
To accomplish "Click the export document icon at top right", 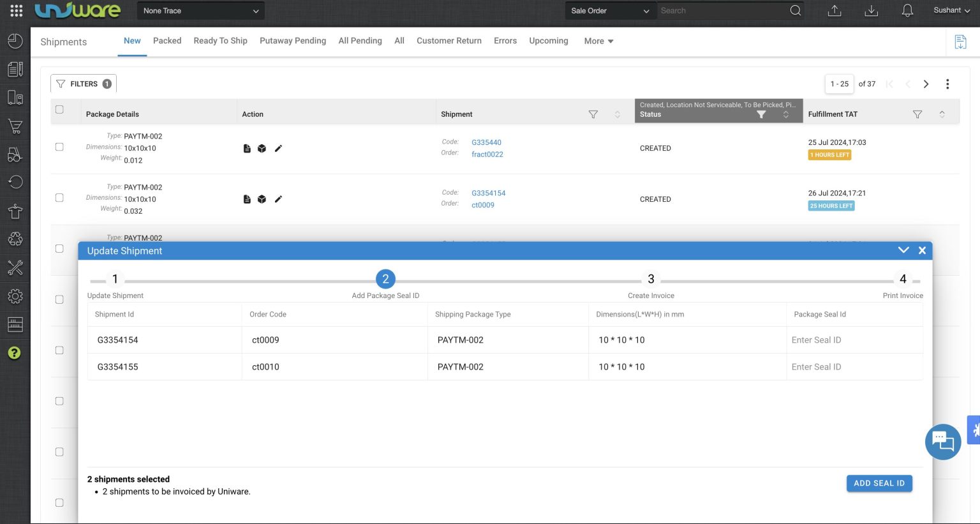I will (x=960, y=42).
